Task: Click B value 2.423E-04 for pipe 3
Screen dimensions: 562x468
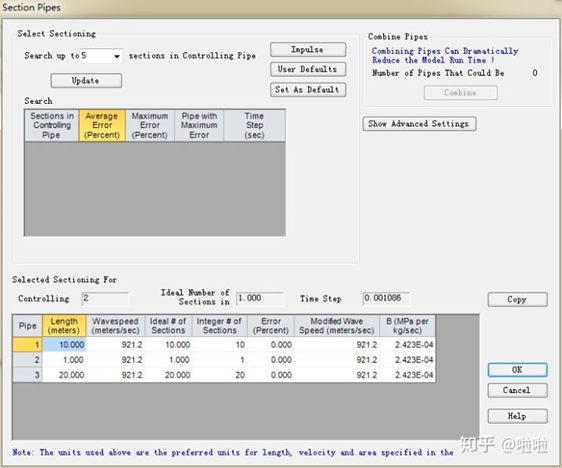Action: 408,375
